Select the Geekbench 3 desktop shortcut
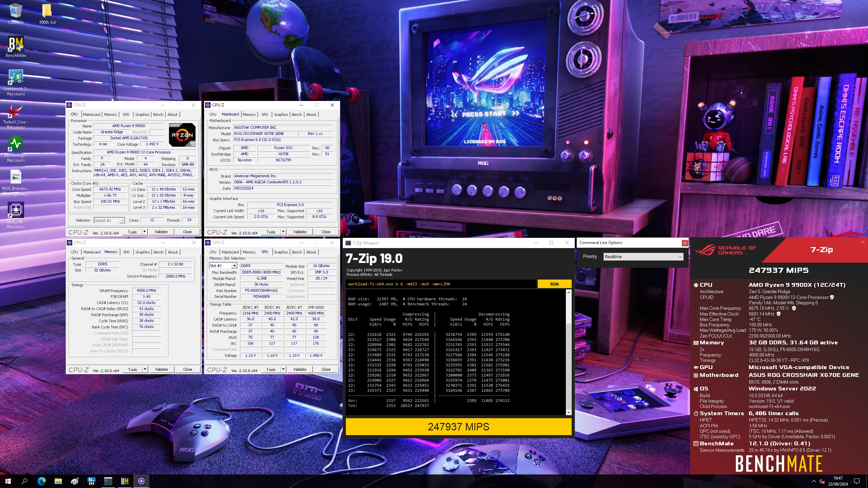The width and height of the screenshot is (868, 488). (x=16, y=82)
